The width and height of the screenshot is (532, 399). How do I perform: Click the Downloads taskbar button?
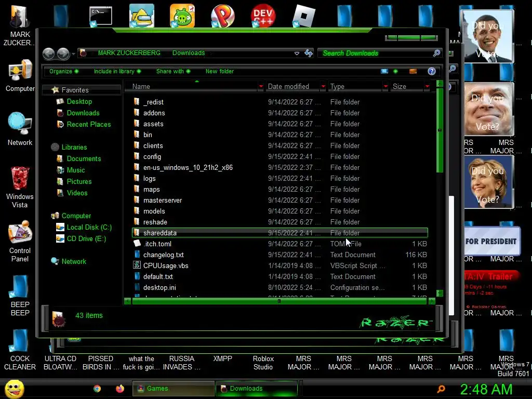point(257,389)
